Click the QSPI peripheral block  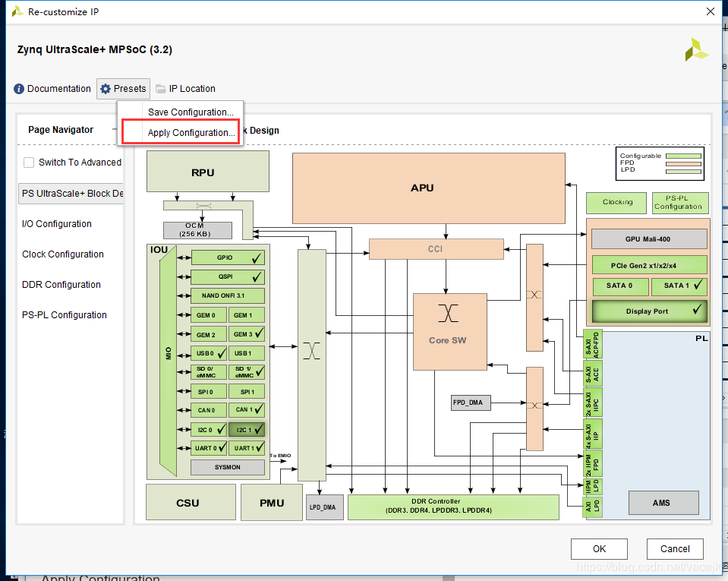[x=227, y=277]
